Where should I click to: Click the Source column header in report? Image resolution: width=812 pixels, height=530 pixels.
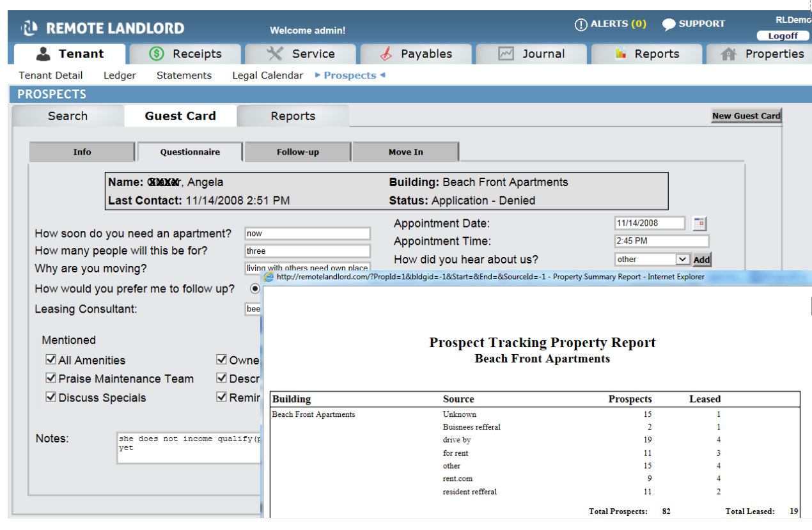pyautogui.click(x=458, y=400)
